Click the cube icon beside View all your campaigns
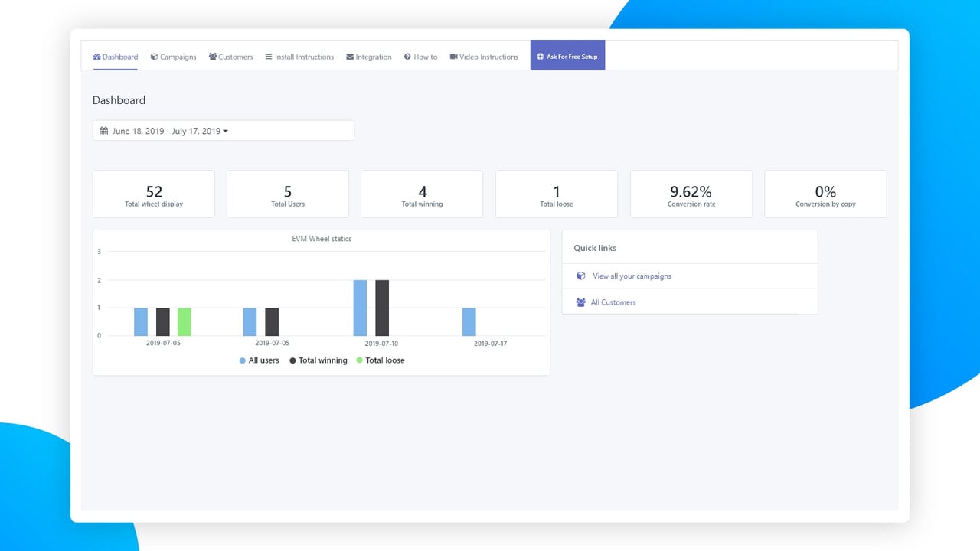Image resolution: width=980 pixels, height=551 pixels. (x=581, y=276)
